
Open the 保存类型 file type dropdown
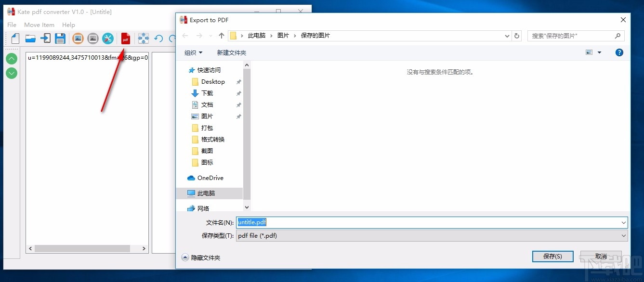coord(624,235)
